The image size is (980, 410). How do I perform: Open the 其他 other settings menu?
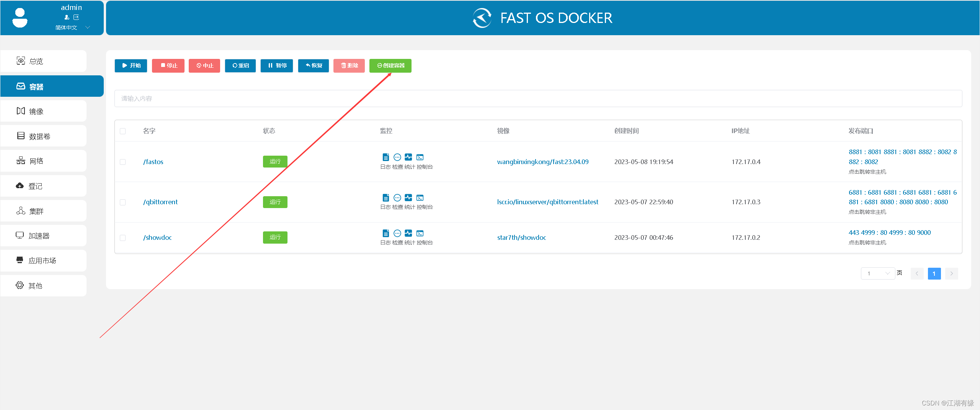pos(43,285)
